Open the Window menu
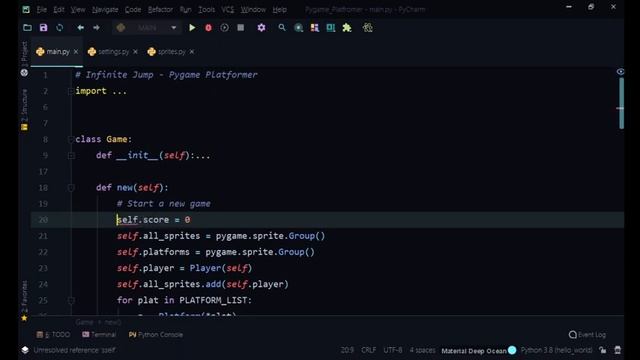 tap(253, 9)
